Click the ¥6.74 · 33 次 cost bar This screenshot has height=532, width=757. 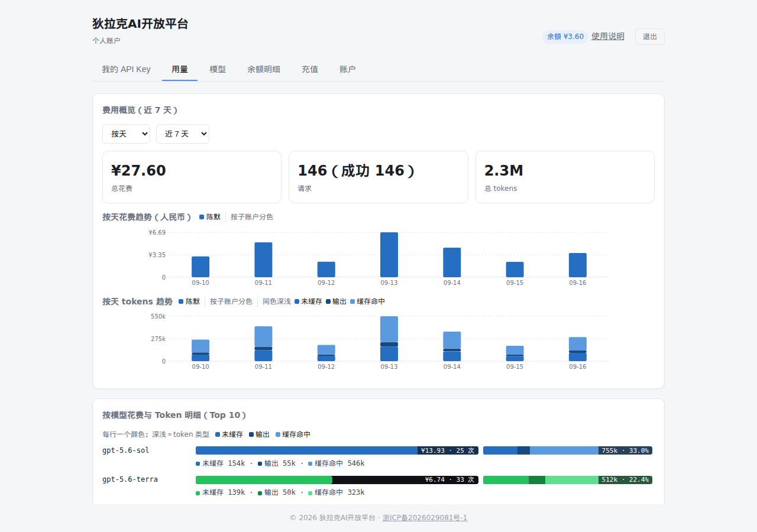coord(337,480)
